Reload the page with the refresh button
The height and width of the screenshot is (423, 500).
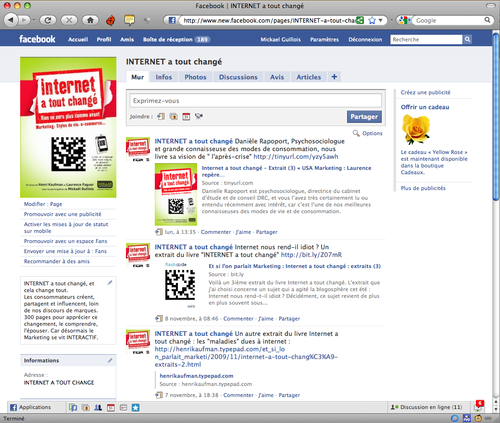pos(48,20)
